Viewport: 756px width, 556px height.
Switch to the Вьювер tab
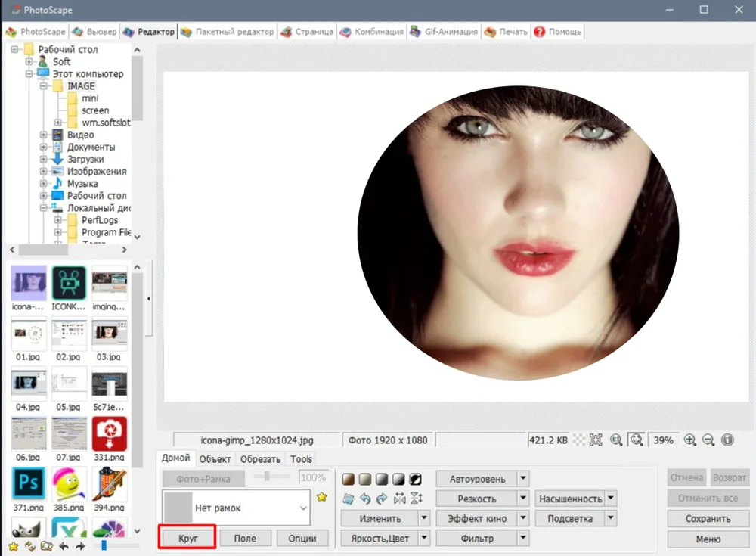point(94,32)
